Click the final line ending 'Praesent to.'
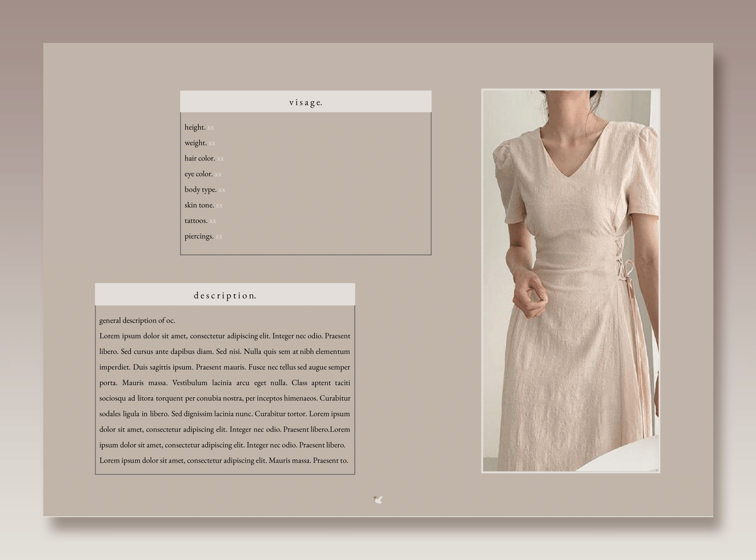Viewport: 756px width, 560px height. 224,460
